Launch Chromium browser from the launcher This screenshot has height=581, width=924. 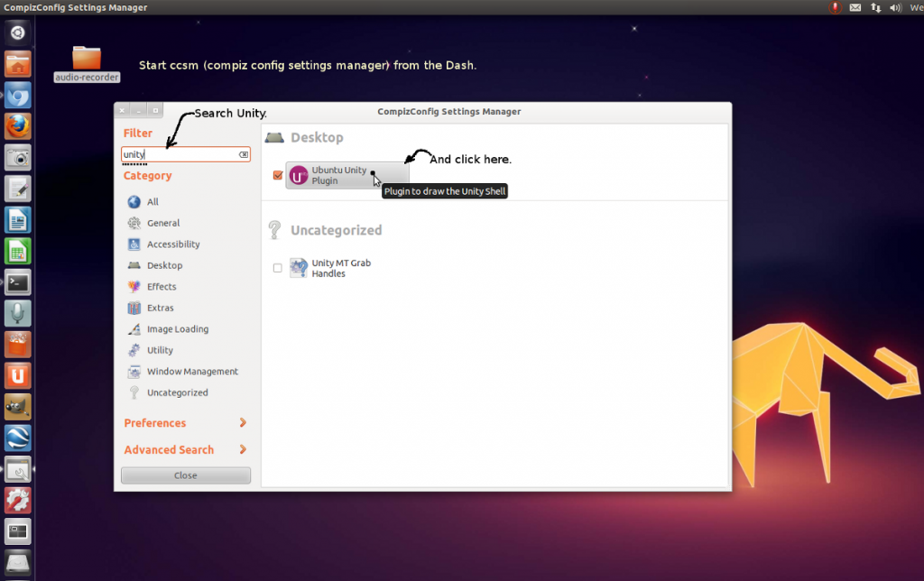[x=18, y=96]
